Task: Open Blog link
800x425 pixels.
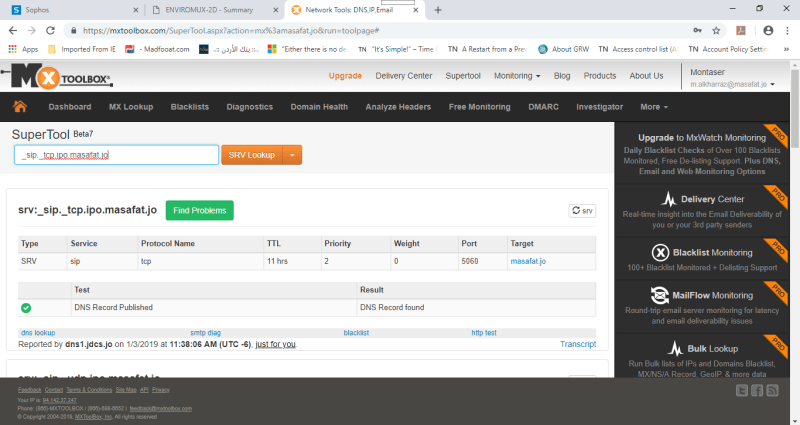Action: point(562,76)
